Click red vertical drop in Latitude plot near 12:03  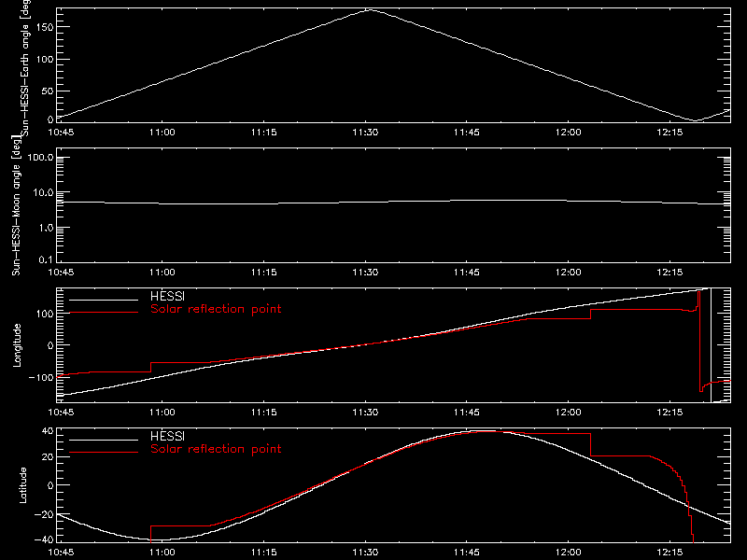pos(591,445)
